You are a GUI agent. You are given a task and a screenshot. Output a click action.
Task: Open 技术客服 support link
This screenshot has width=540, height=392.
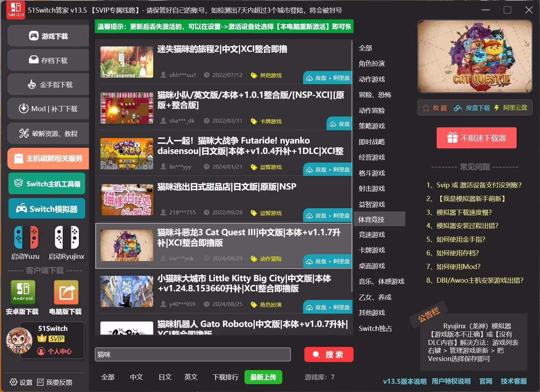click(x=514, y=381)
